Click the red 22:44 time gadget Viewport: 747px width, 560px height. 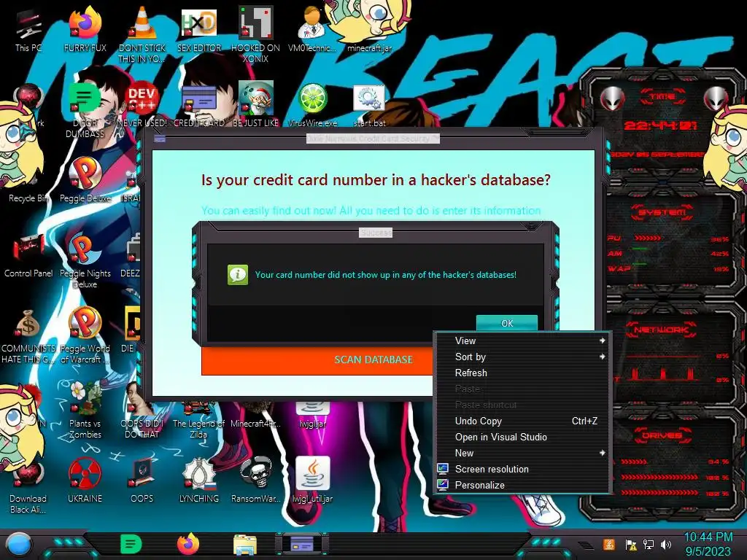(x=660, y=125)
